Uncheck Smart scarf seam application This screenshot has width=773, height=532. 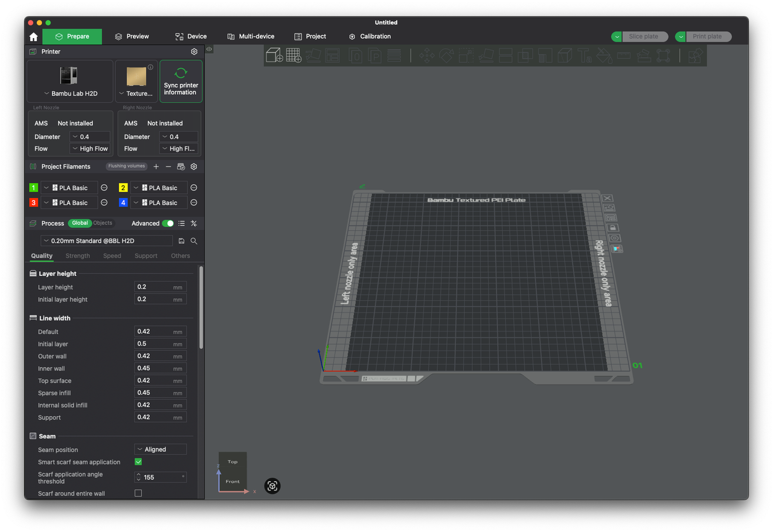point(138,462)
